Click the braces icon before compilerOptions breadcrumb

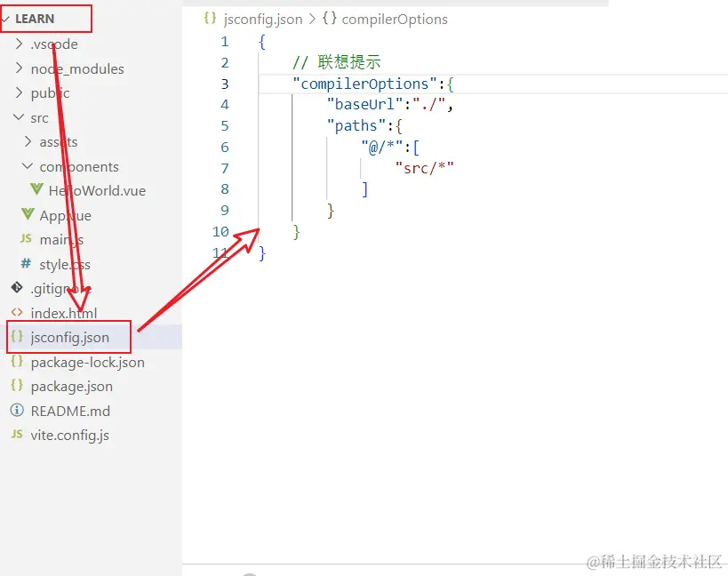click(x=329, y=18)
